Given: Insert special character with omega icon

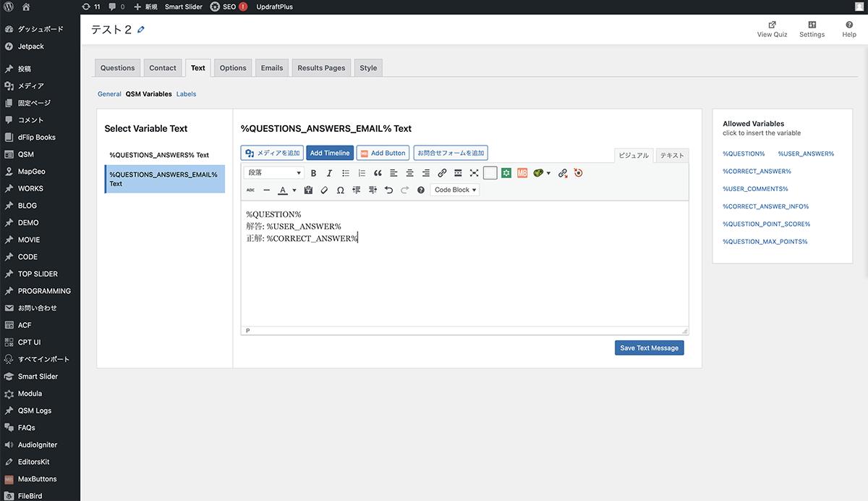Looking at the screenshot, I should pos(340,190).
